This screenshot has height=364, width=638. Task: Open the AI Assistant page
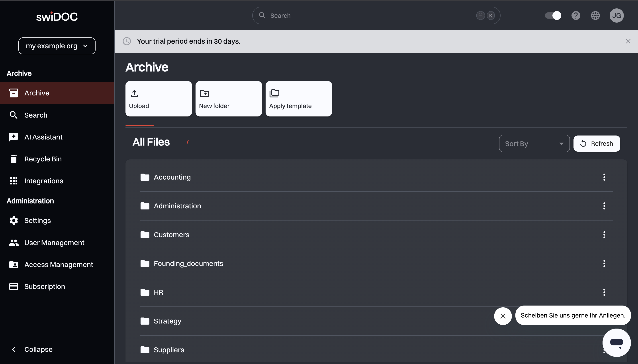[x=57, y=137]
